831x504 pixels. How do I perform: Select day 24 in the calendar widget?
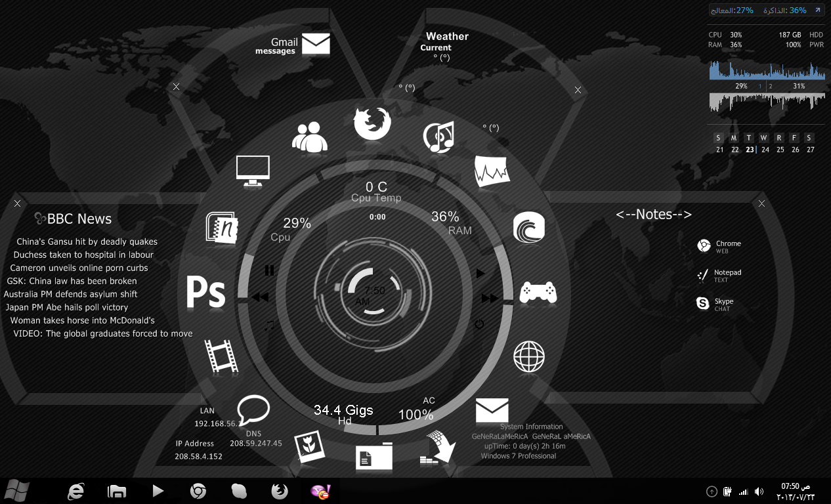[765, 150]
